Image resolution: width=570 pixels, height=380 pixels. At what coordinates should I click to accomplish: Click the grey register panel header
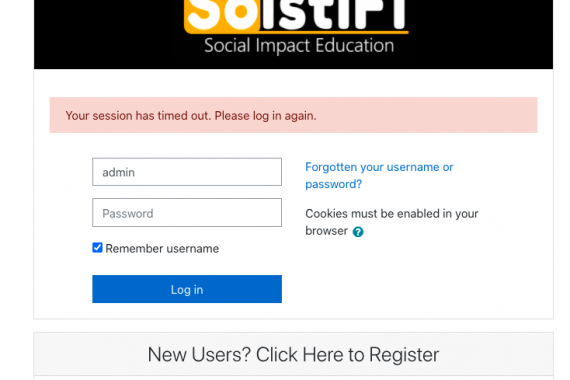click(293, 354)
